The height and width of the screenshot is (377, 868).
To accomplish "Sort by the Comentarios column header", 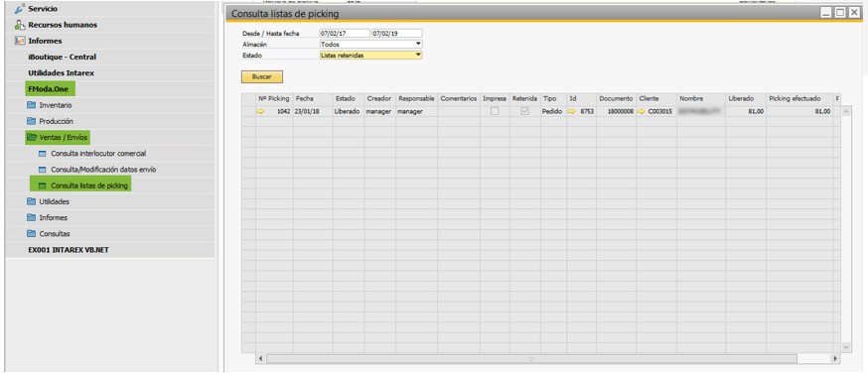I will click(x=459, y=99).
